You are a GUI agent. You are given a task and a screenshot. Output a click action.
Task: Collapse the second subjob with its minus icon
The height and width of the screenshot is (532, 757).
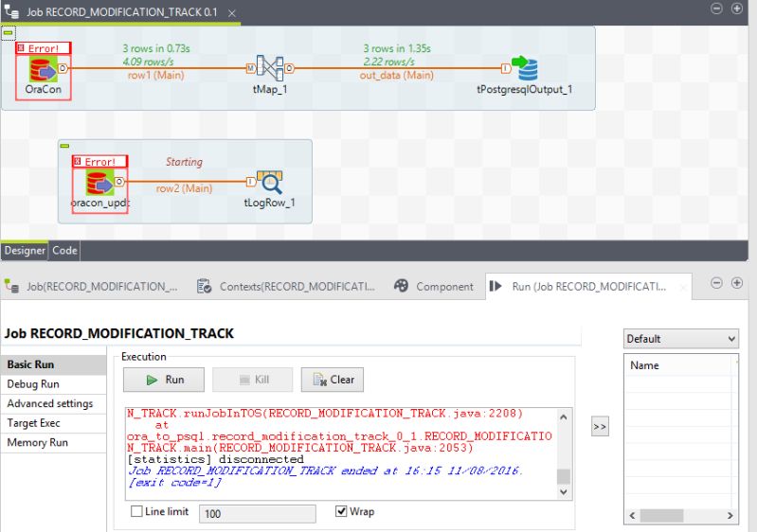point(64,146)
